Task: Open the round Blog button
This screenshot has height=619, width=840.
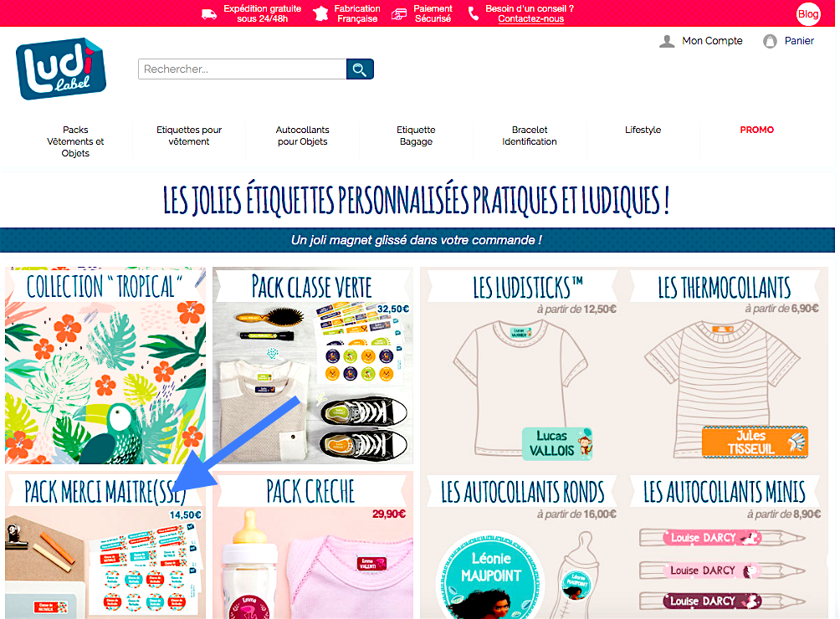Action: tap(808, 14)
